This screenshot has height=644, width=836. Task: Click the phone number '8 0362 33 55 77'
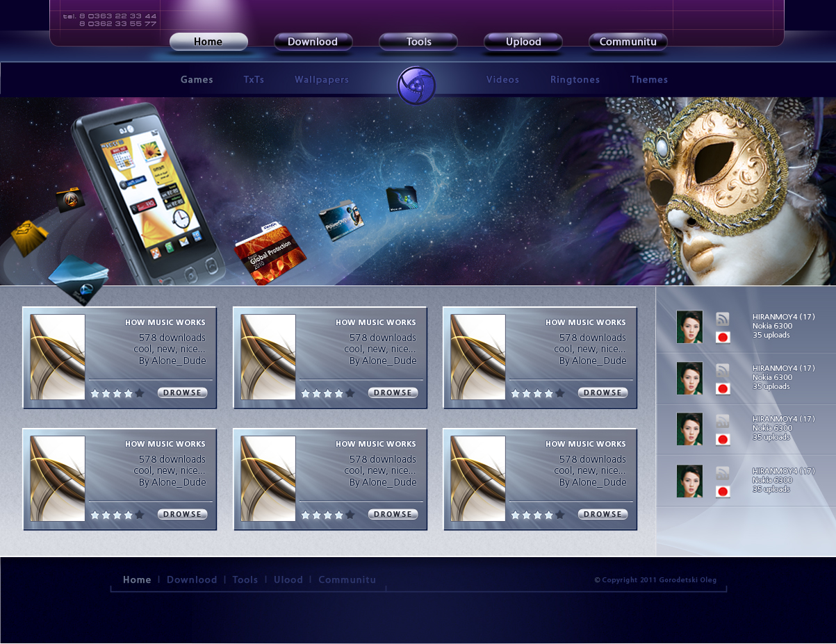pos(118,24)
